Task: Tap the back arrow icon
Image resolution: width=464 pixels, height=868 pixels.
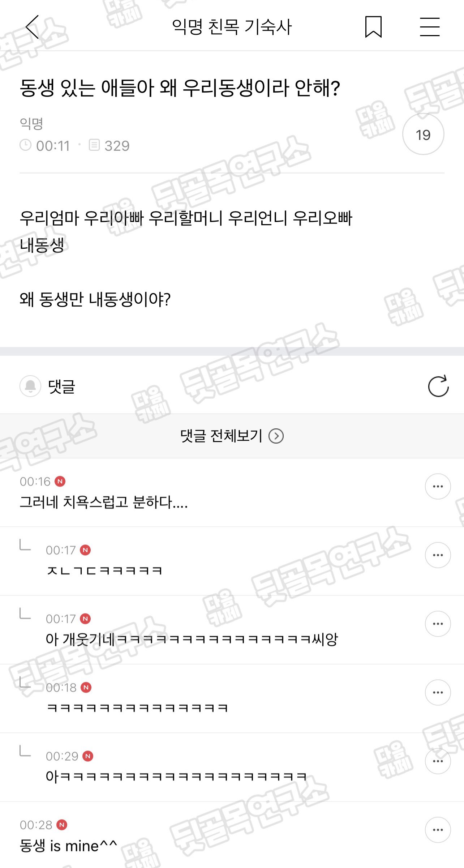Action: pyautogui.click(x=33, y=27)
